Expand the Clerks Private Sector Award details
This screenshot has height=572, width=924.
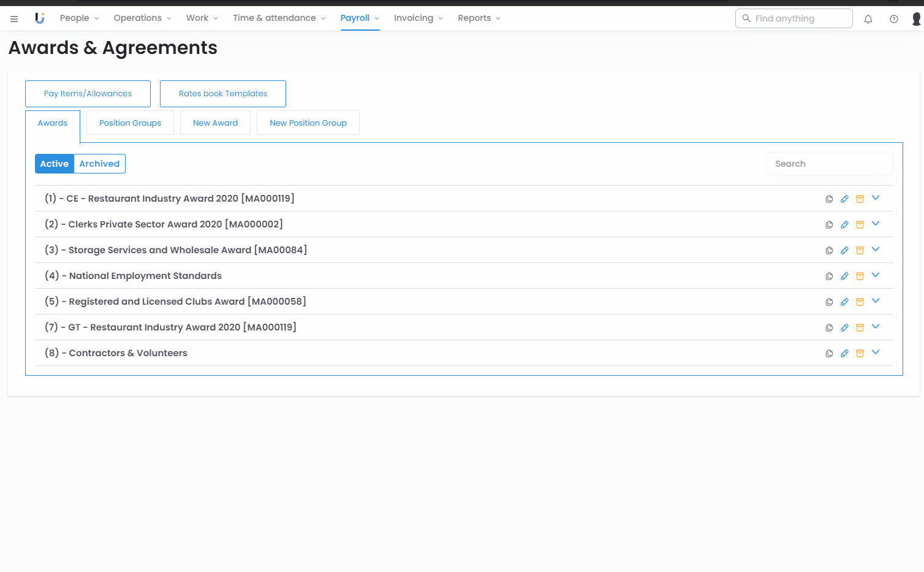876,224
